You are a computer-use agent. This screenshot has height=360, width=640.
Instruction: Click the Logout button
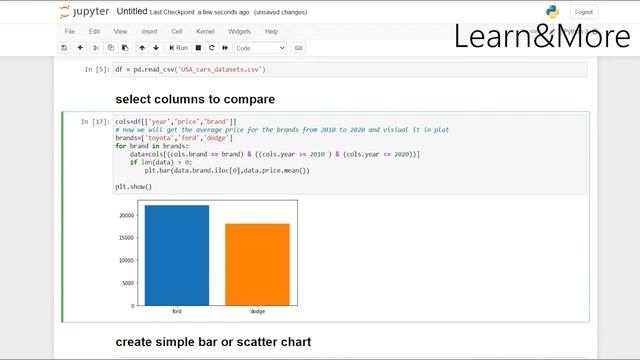coord(584,12)
